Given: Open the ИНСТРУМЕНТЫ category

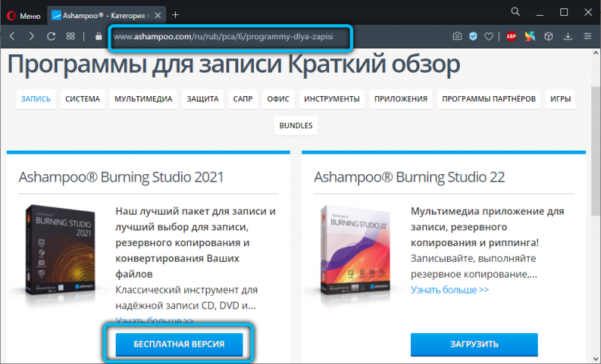Looking at the screenshot, I should 332,99.
